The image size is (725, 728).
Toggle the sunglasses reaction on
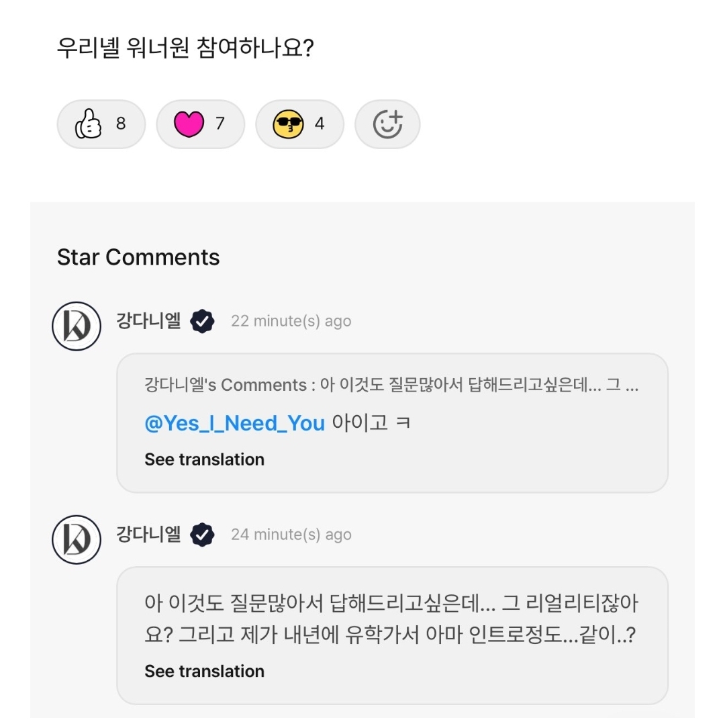pyautogui.click(x=299, y=124)
